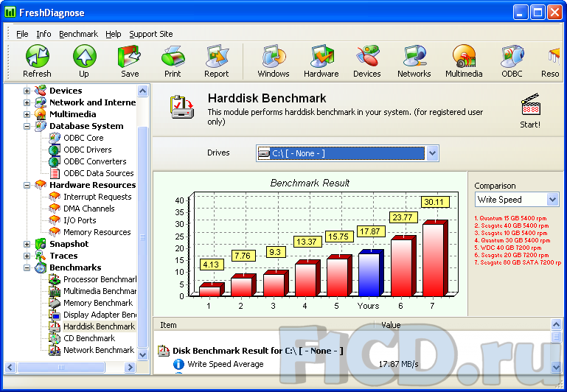The image size is (567, 392).
Task: Click the 30.11 value label on chart
Action: pos(434,202)
